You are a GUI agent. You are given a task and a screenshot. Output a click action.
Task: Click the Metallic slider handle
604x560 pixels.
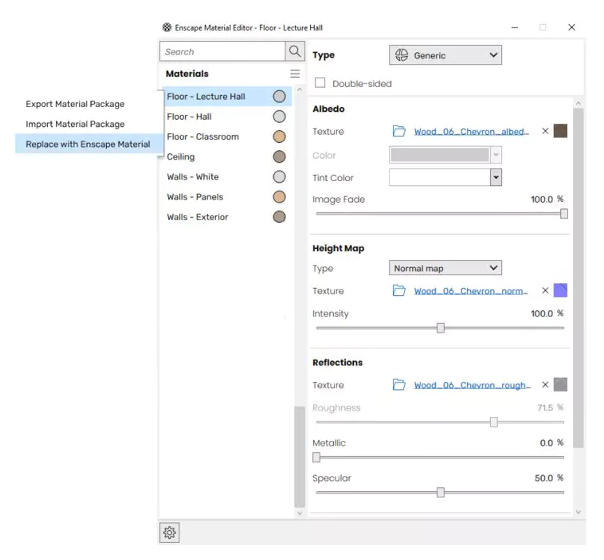pyautogui.click(x=316, y=457)
